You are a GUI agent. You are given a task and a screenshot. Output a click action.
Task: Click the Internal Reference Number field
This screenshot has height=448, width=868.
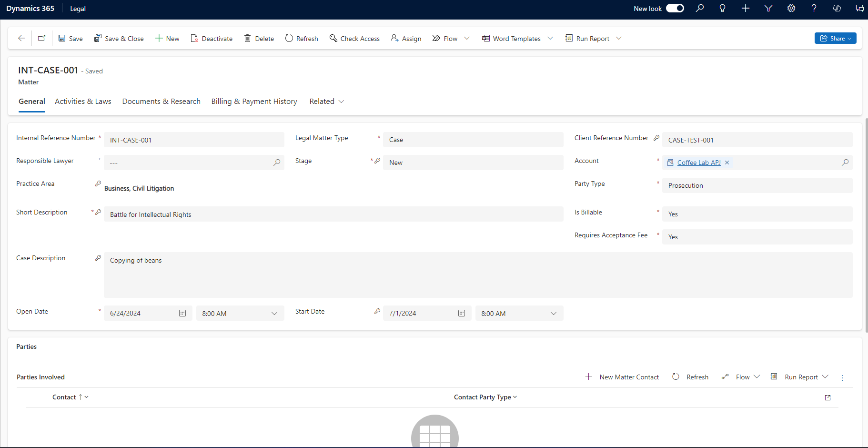[x=194, y=140]
